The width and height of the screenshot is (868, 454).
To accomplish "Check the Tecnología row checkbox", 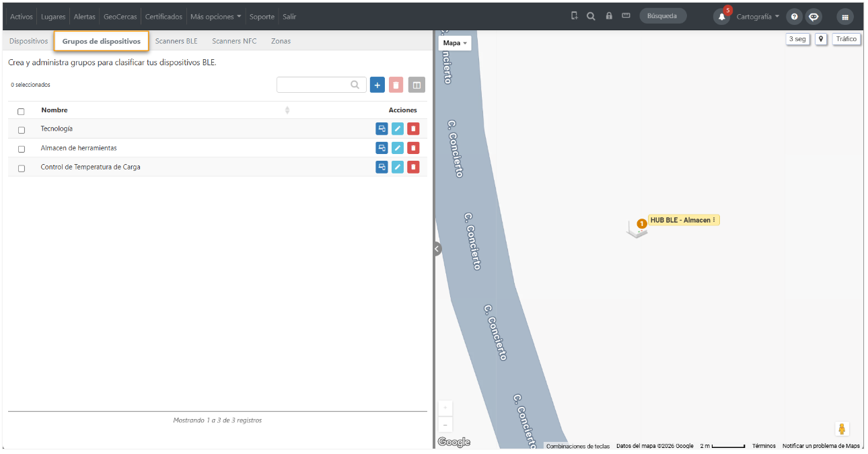I will [22, 130].
